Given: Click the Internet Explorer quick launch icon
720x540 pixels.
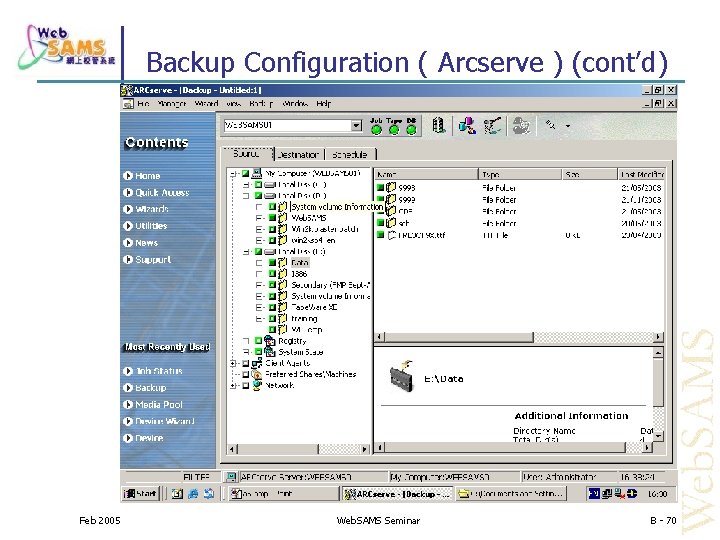Looking at the screenshot, I should pos(193,494).
